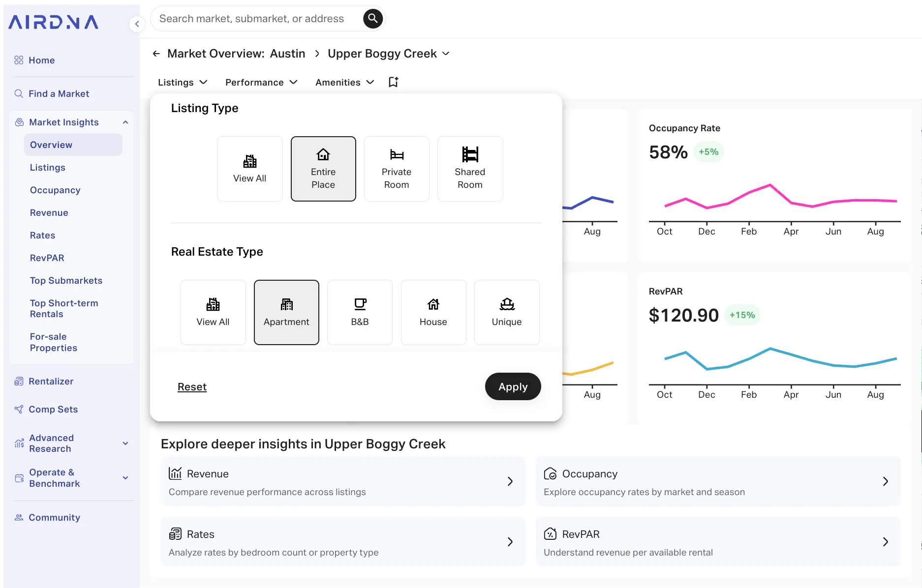Click the Find a Market search icon
This screenshot has width=922, height=588.
pyautogui.click(x=19, y=93)
